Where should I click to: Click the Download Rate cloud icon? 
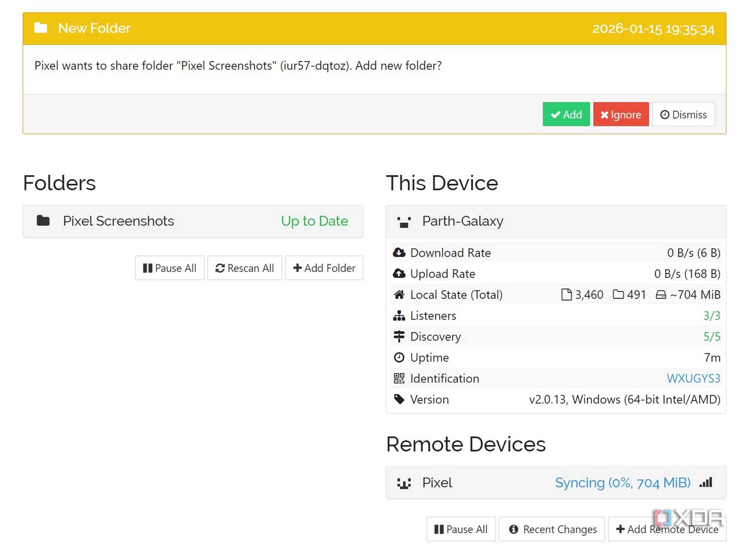[x=399, y=253]
